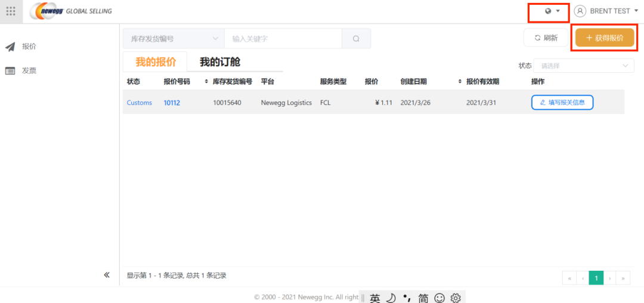Click the 获得报价 button
Screen dimensions: 644x303
[605, 38]
